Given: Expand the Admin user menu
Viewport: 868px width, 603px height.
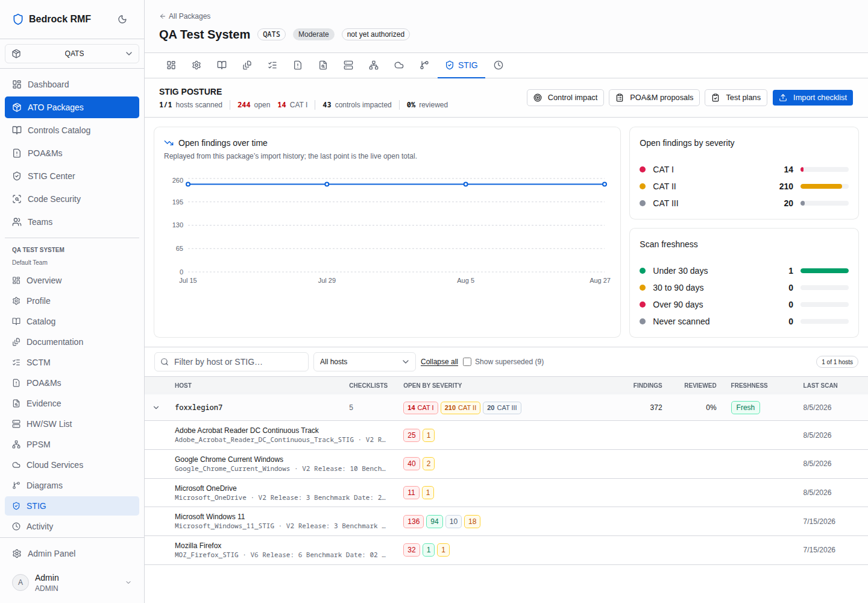Looking at the screenshot, I should pyautogui.click(x=72, y=582).
